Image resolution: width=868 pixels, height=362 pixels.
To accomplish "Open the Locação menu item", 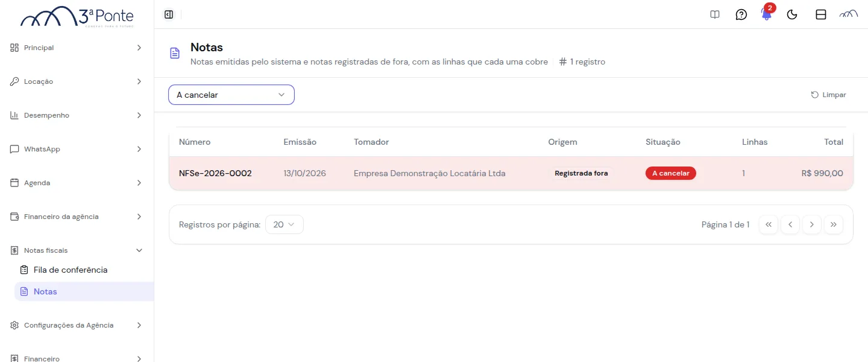I will coord(77,81).
